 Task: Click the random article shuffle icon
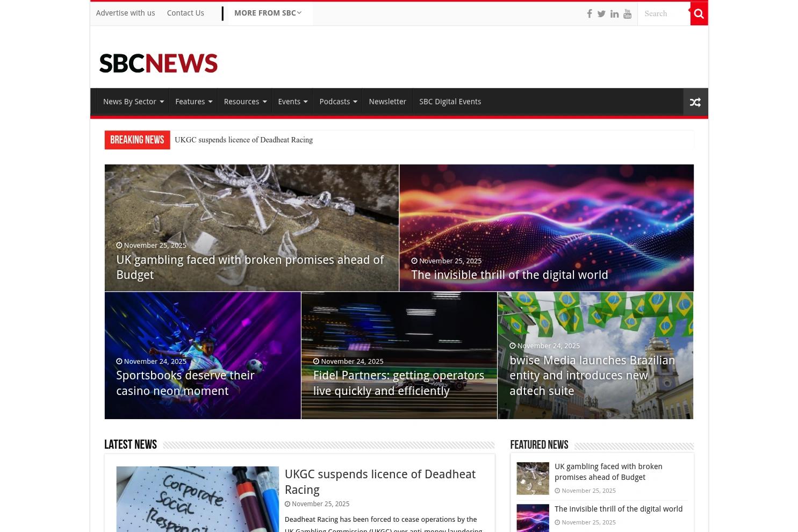tap(695, 102)
